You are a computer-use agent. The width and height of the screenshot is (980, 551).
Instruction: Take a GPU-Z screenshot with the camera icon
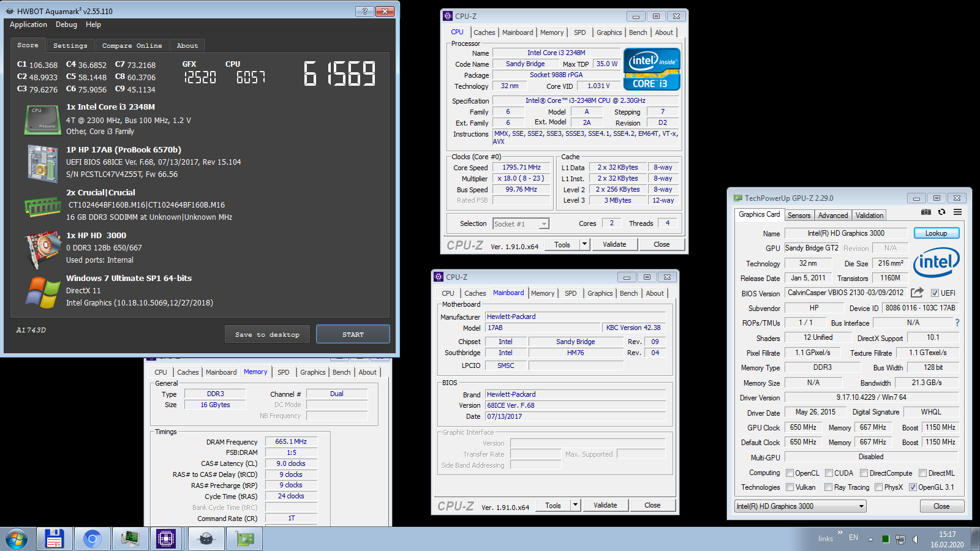[926, 212]
